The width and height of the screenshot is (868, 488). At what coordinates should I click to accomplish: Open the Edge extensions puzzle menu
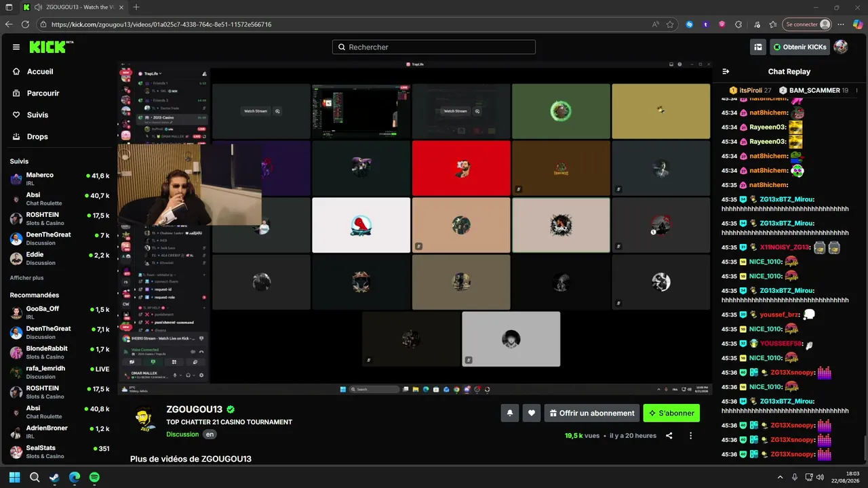click(738, 24)
